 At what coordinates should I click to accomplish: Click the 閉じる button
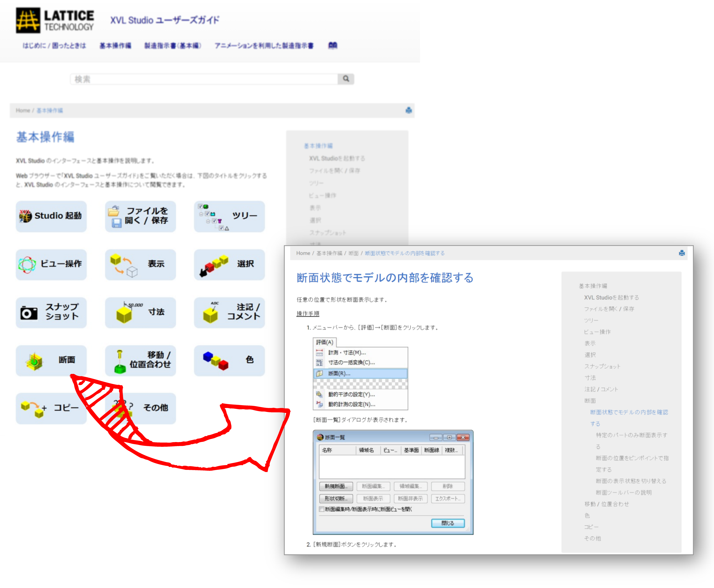tap(448, 523)
